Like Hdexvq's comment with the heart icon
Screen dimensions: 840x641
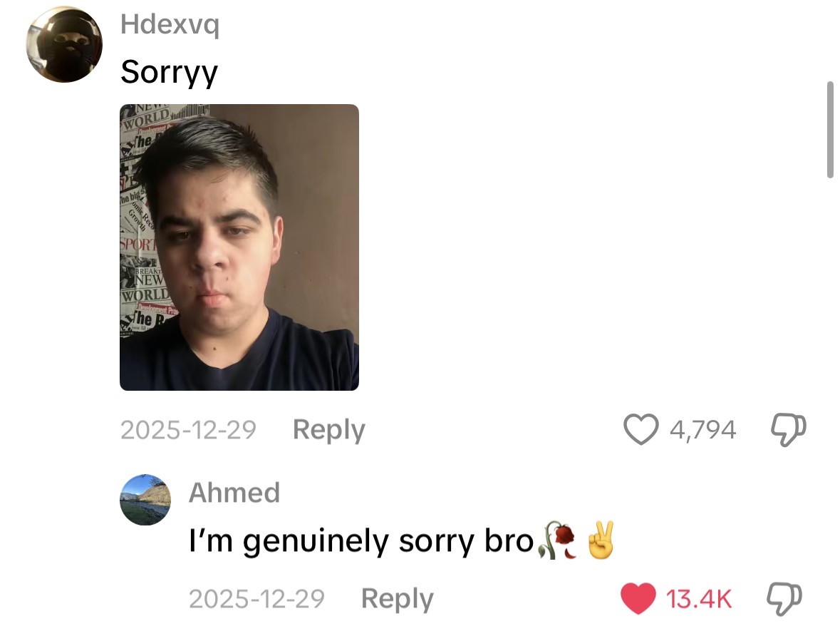[x=641, y=430]
